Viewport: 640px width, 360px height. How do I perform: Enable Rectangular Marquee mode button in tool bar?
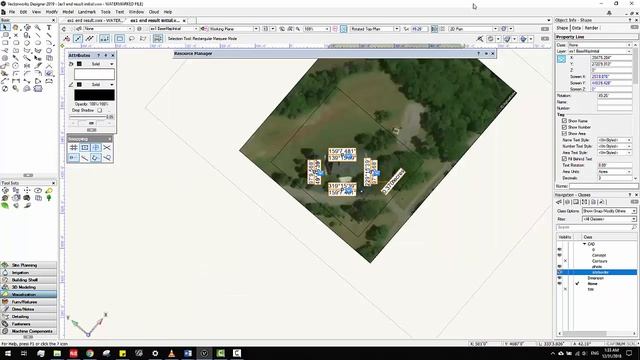(120, 39)
